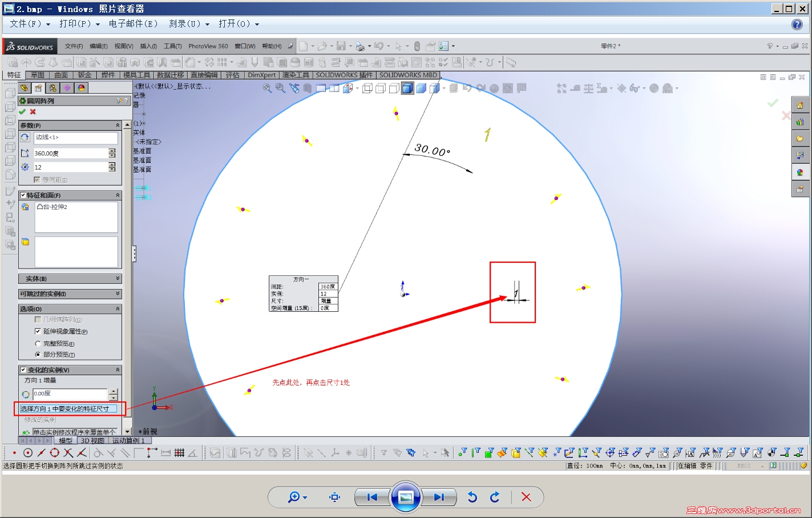Click the 选择方向 1 中要变化的特征尺寸 selection box

[68, 409]
